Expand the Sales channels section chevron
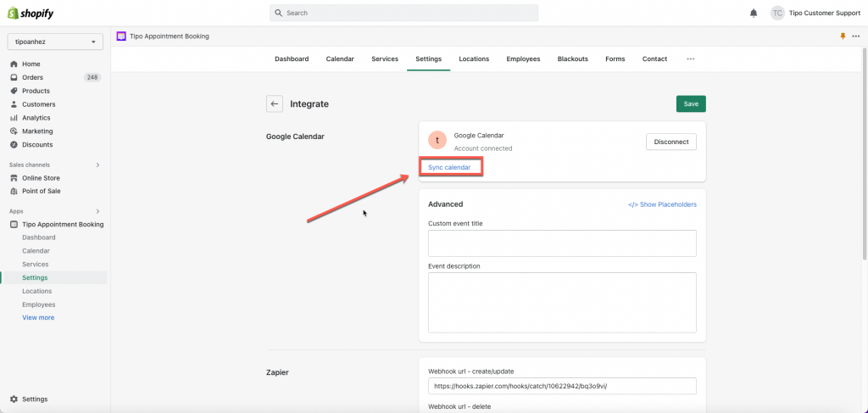Viewport: 868px width, 413px height. pyautogui.click(x=98, y=165)
